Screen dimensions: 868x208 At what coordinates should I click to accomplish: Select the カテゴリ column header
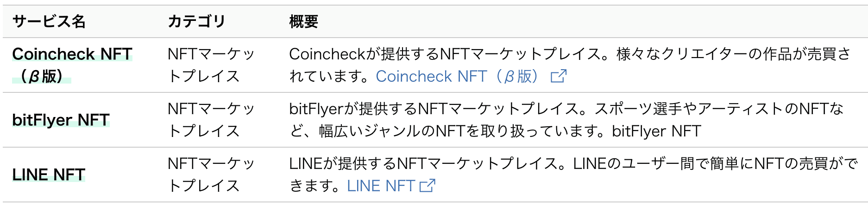coord(196,21)
